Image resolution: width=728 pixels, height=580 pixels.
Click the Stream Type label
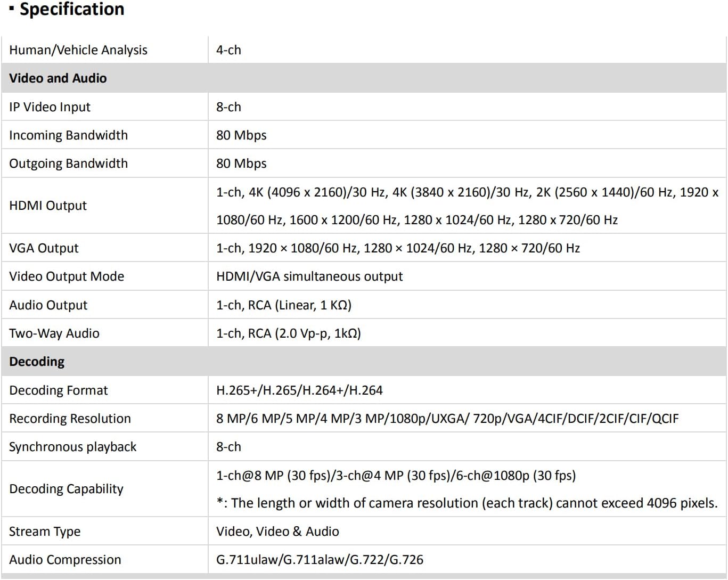tap(45, 532)
